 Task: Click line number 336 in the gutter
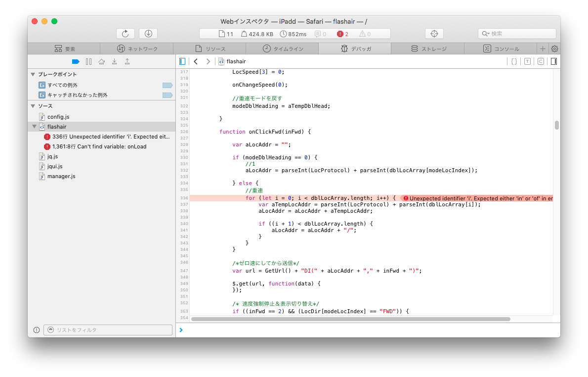tap(184, 198)
